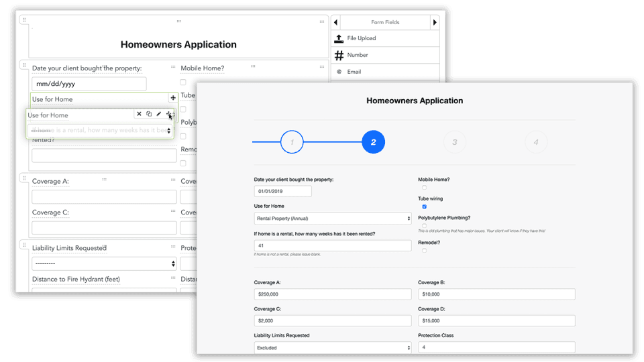Screen dimensions: 644x362
Task: Open Liability Limits Requested Excluded dropdown
Action: click(x=333, y=348)
